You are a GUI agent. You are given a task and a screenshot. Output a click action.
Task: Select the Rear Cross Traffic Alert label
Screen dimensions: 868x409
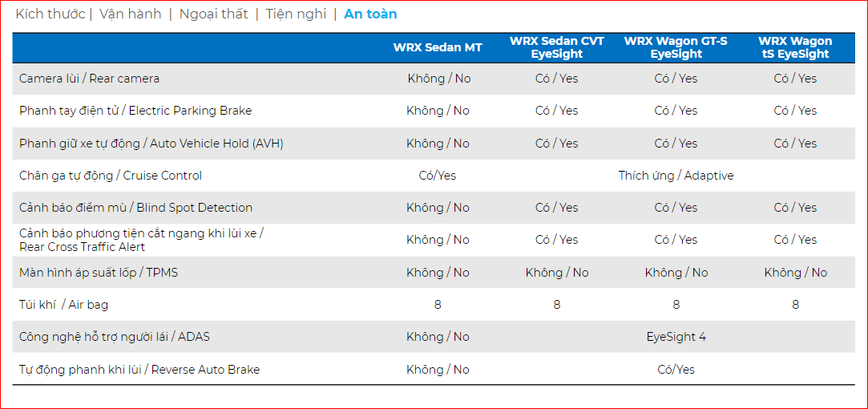141,240
